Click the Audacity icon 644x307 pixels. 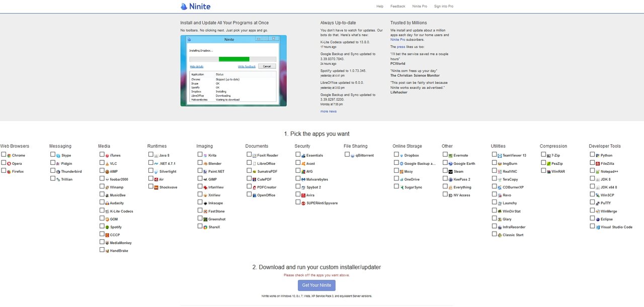(107, 203)
